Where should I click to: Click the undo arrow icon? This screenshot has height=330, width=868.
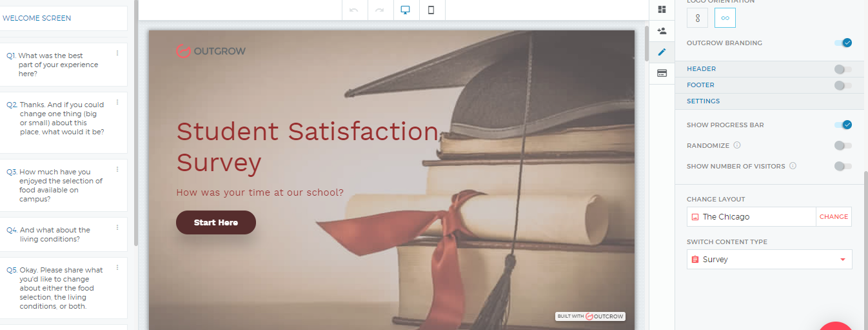point(354,10)
